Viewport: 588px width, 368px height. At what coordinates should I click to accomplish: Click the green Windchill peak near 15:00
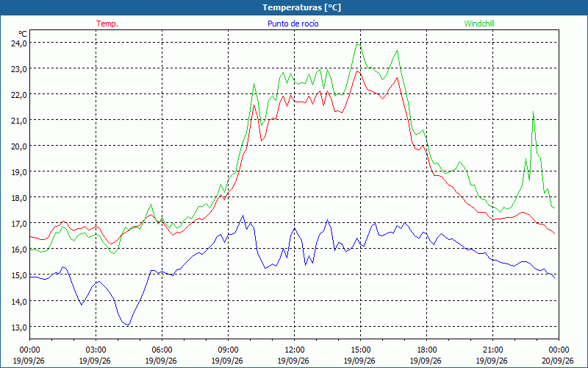357,44
